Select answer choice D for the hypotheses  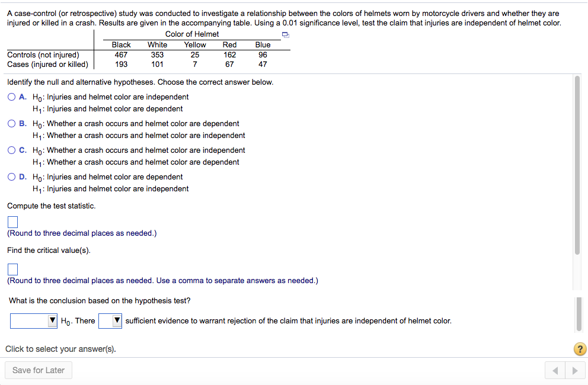click(11, 176)
